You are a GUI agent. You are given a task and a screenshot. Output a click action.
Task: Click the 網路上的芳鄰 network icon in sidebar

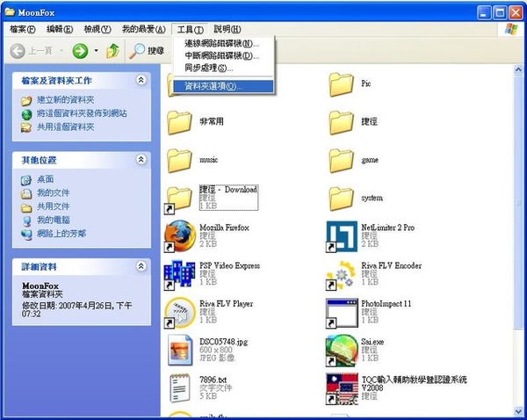(x=26, y=234)
